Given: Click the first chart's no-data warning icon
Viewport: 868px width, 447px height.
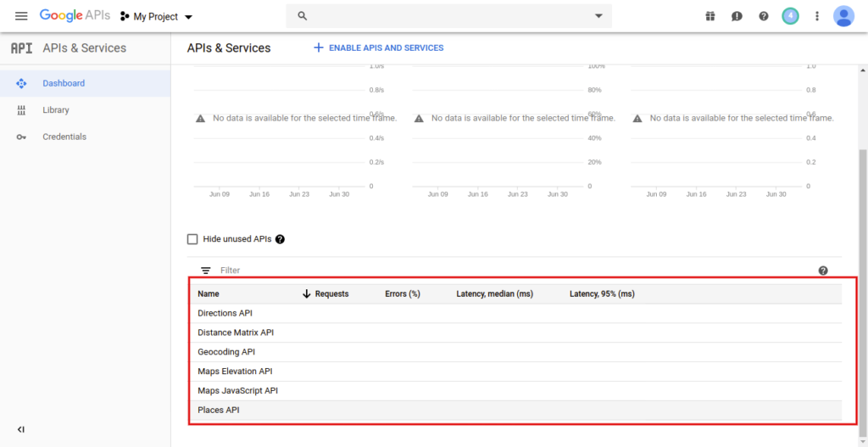Looking at the screenshot, I should [x=200, y=119].
